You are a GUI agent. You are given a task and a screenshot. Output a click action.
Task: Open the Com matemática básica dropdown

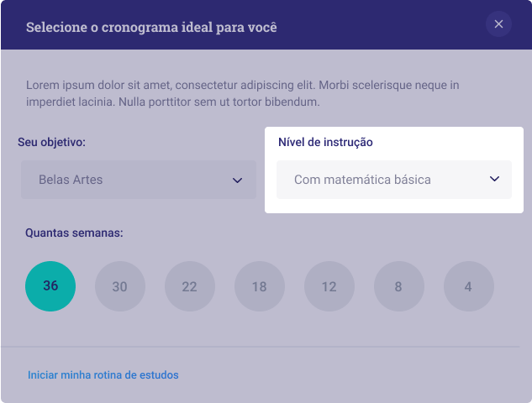(x=394, y=180)
